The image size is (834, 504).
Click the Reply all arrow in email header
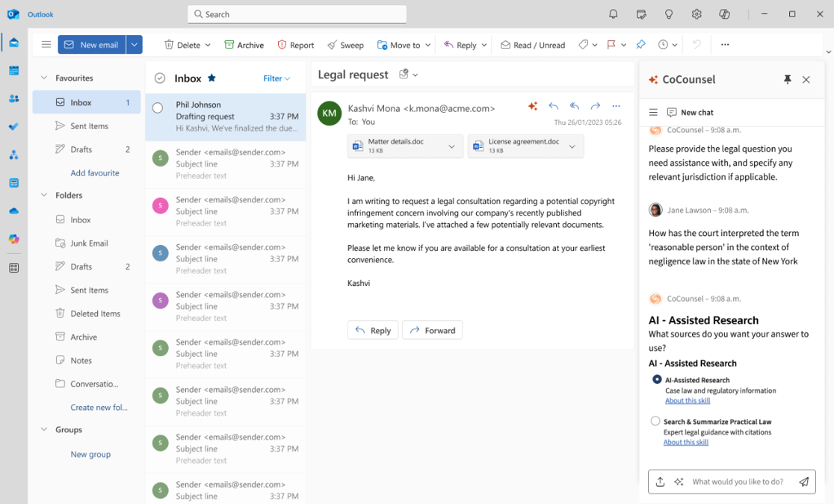coord(574,107)
